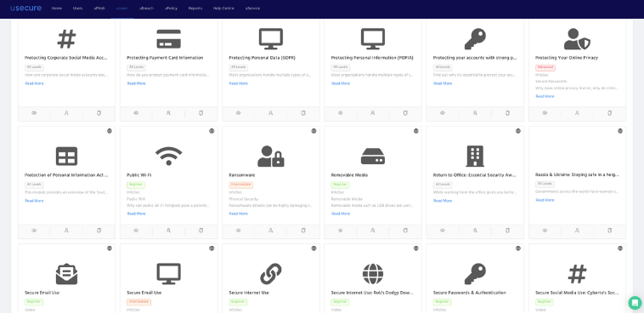The image size is (644, 314).
Task: Click the globe badge on Public Wi-Fi card
Action: (x=212, y=131)
